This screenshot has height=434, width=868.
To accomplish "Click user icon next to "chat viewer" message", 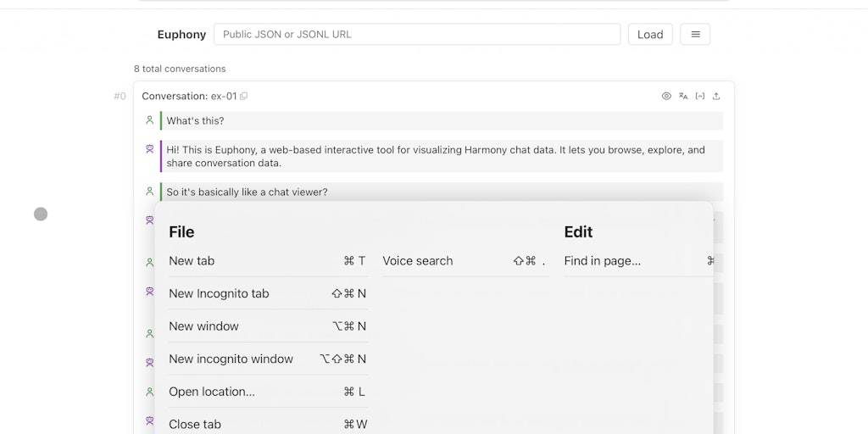I will click(x=149, y=192).
